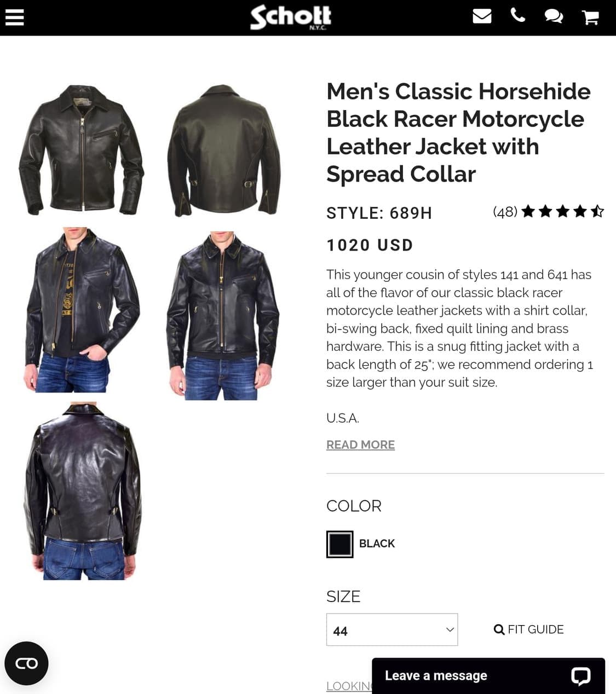Open the shopping cart
Screen dimensions: 616x694
[590, 18]
